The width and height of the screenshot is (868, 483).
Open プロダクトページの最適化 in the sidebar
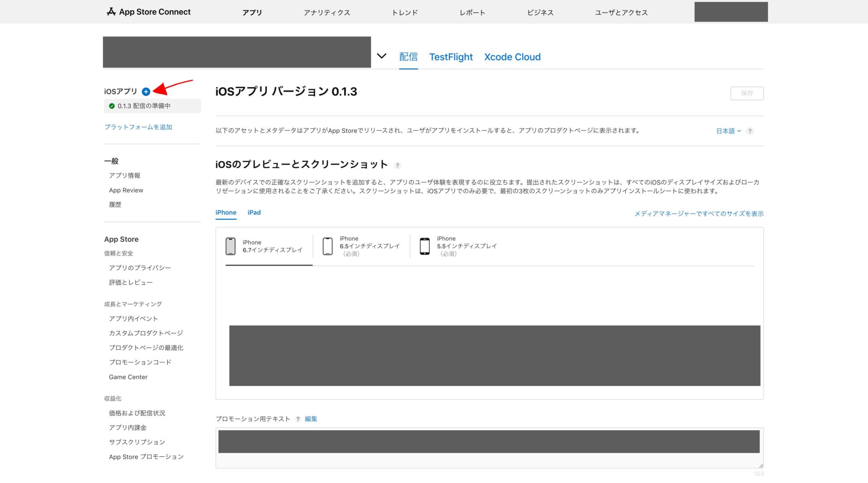coord(146,347)
